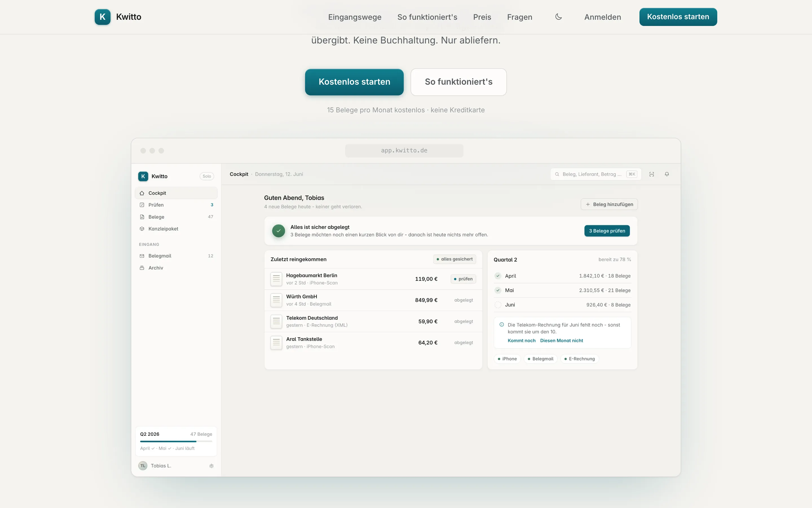
Task: Open So funktioniert's in the top navigation
Action: tap(427, 17)
